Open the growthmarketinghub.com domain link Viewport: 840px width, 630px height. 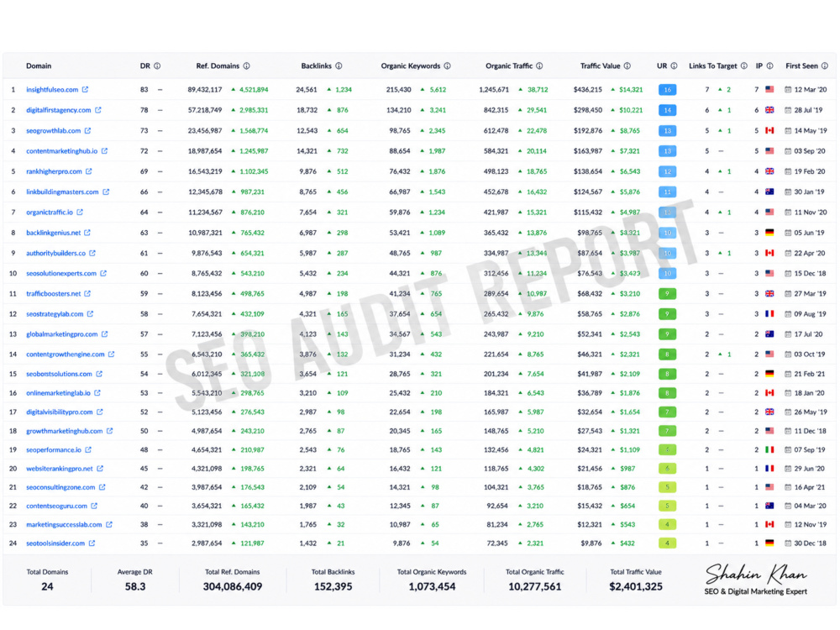click(x=65, y=431)
